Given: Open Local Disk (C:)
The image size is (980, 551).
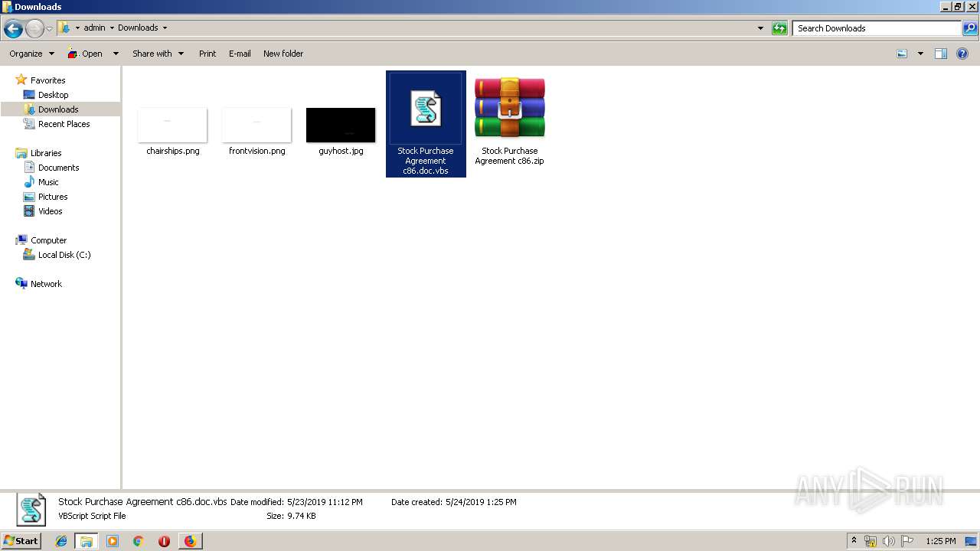Looking at the screenshot, I should (64, 255).
